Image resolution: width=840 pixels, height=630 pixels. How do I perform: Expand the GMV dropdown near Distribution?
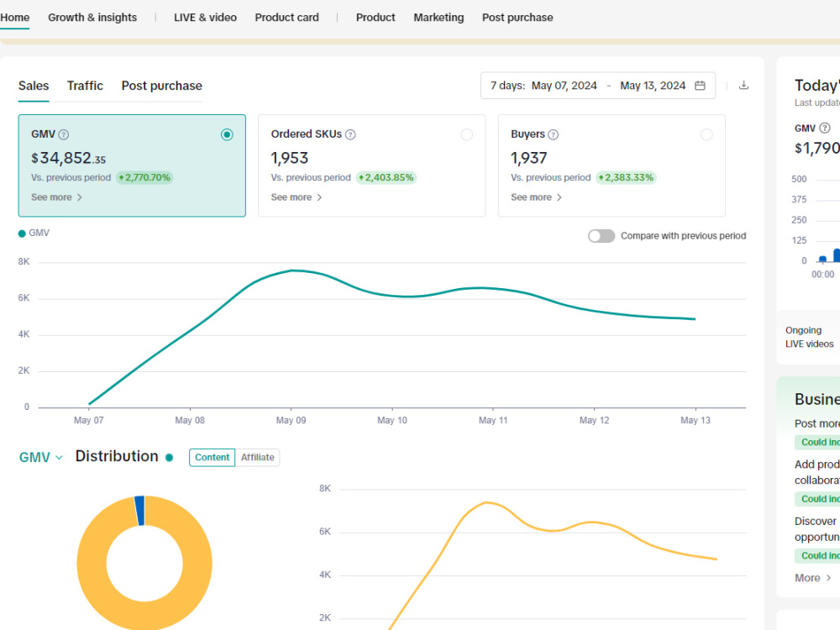[41, 458]
